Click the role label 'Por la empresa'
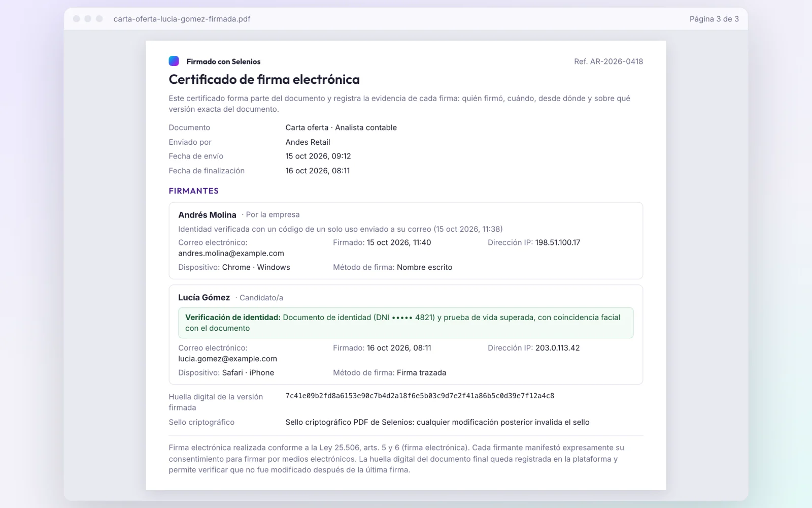The height and width of the screenshot is (508, 812). (x=273, y=214)
